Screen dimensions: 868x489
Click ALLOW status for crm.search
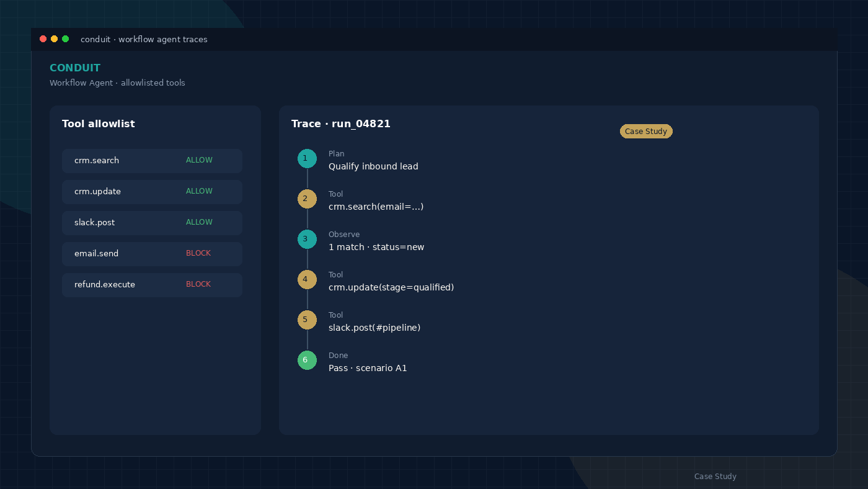tap(199, 160)
